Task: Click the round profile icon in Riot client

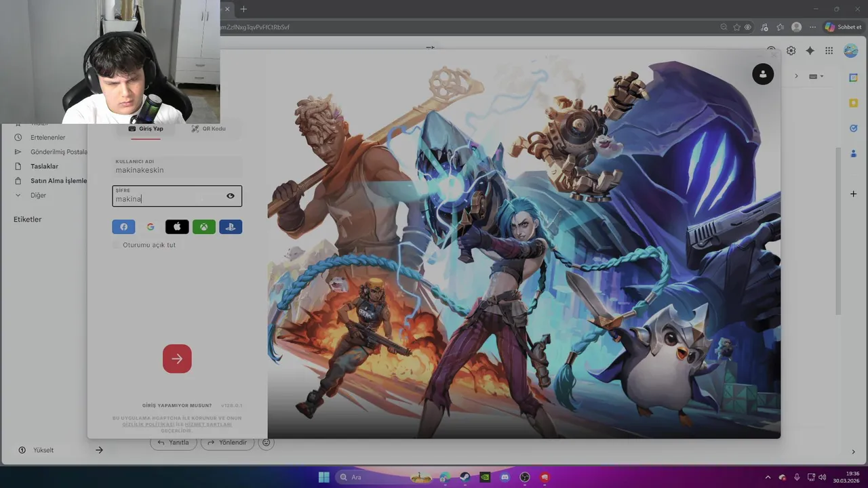Action: point(763,74)
